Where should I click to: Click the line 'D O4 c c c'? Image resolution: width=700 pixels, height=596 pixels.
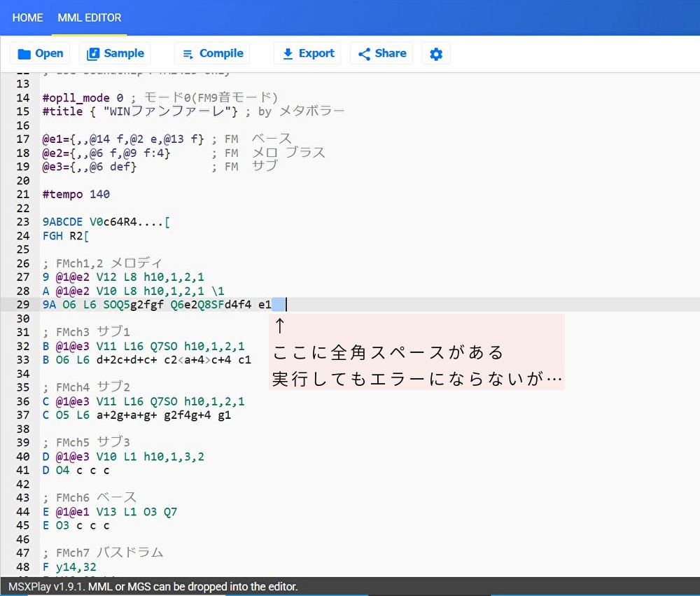pos(76,471)
